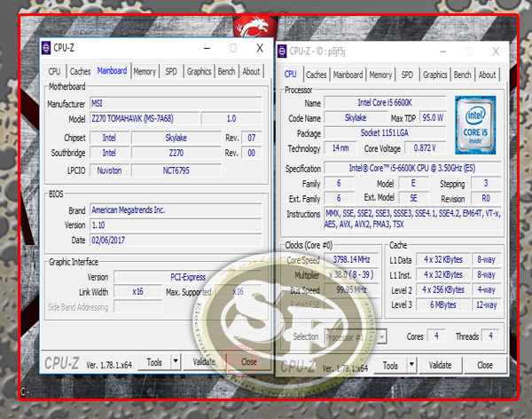Click the model field Z270 TOMAHAWK (MS-7A68)
The height and width of the screenshot is (419, 532).
pyautogui.click(x=145, y=118)
